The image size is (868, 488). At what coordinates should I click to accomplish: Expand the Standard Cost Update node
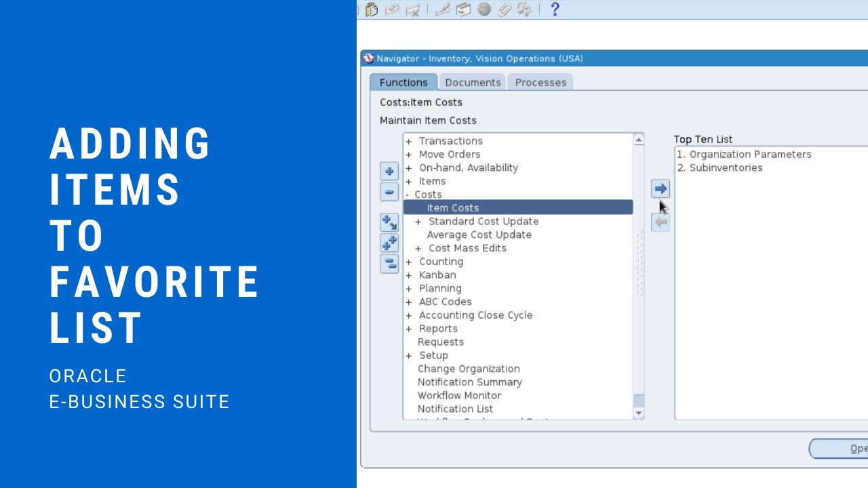click(418, 222)
